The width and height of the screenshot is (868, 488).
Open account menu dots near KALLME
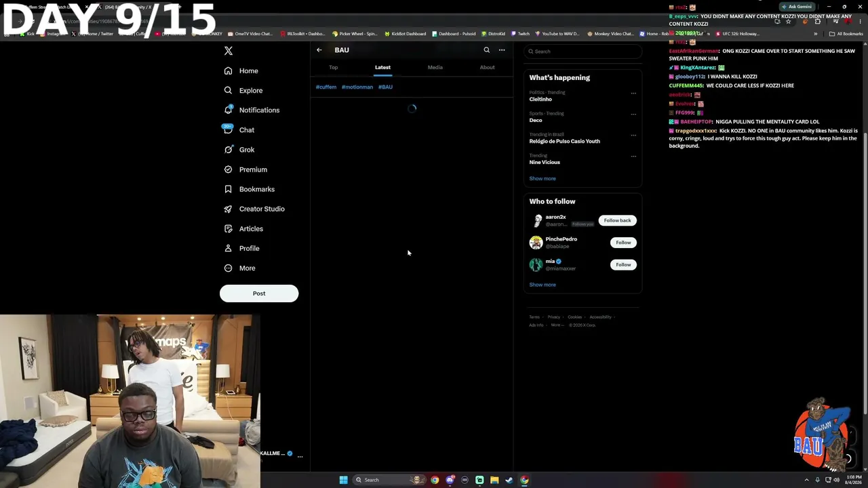coord(300,456)
